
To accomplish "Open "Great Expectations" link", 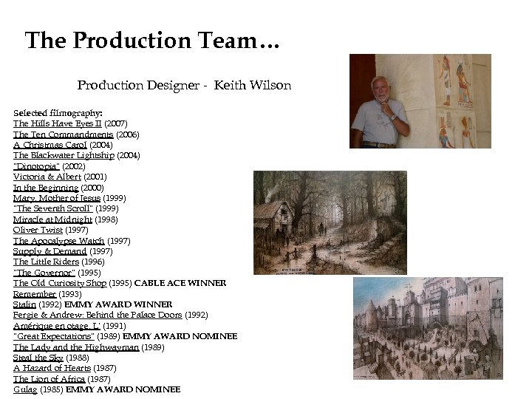I will [x=54, y=336].
